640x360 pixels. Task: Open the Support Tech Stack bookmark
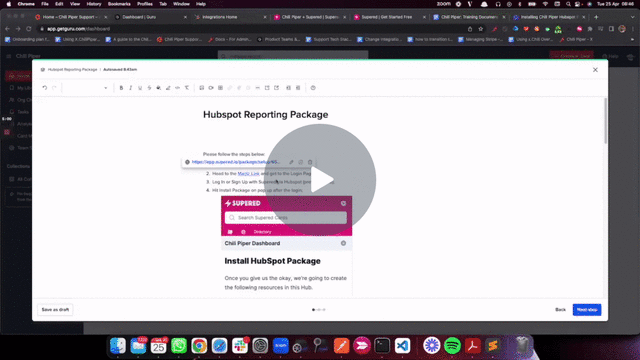[329, 40]
